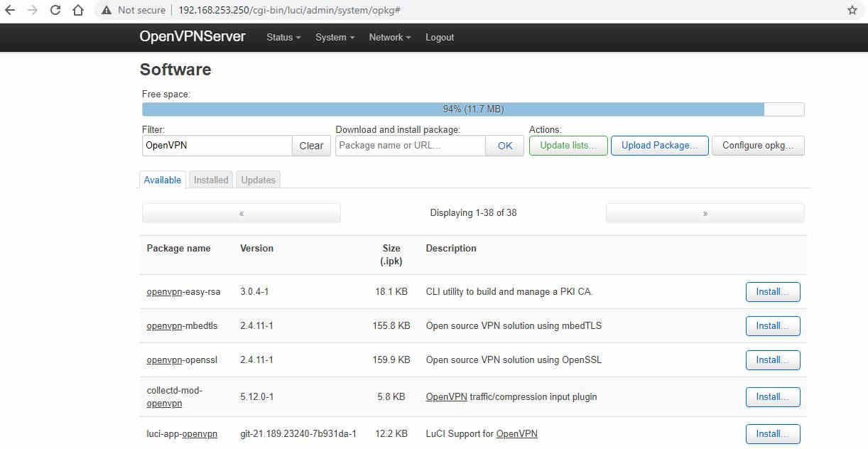The image size is (868, 449).
Task: Click the 12.2 KB size cell
Action: [x=391, y=434]
